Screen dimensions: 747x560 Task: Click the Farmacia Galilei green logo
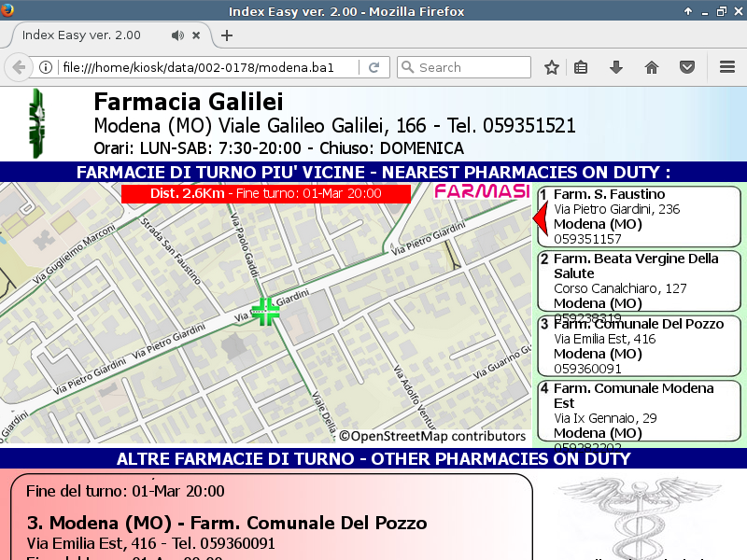(36, 124)
